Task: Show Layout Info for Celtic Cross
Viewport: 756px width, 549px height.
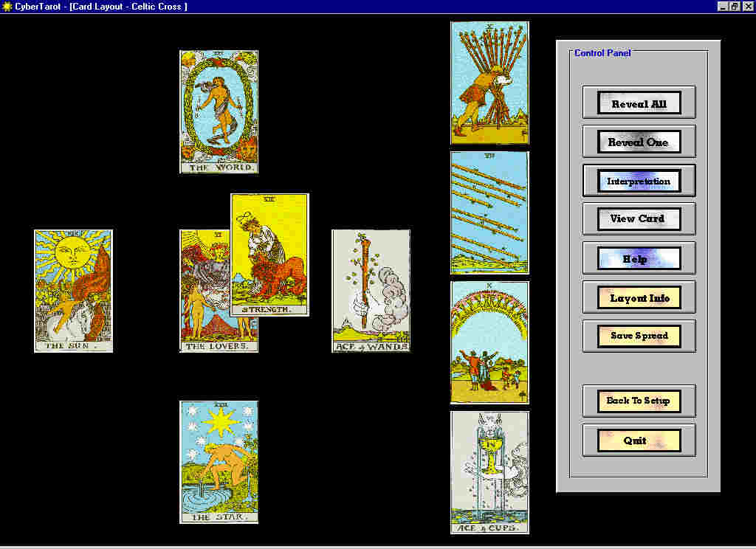Action: tap(639, 298)
